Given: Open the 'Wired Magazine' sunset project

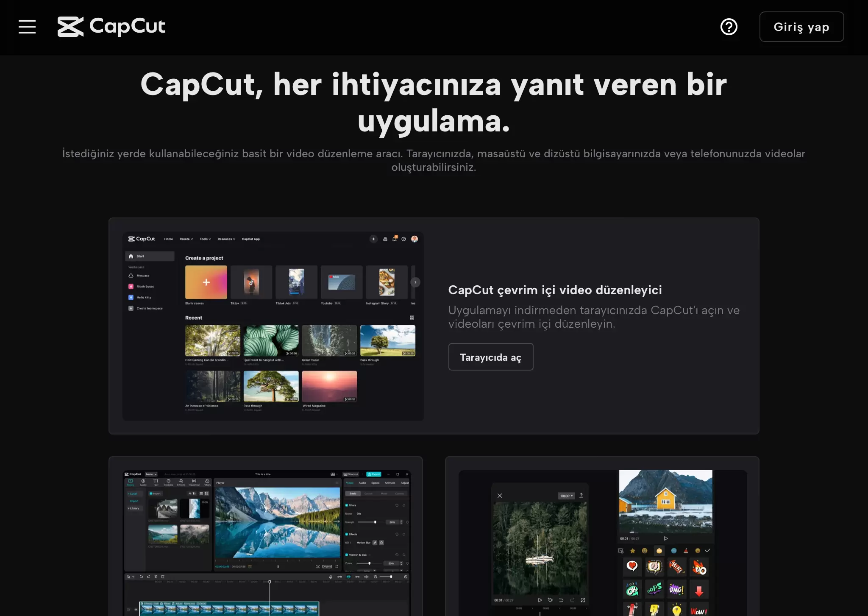Looking at the screenshot, I should pos(329,387).
